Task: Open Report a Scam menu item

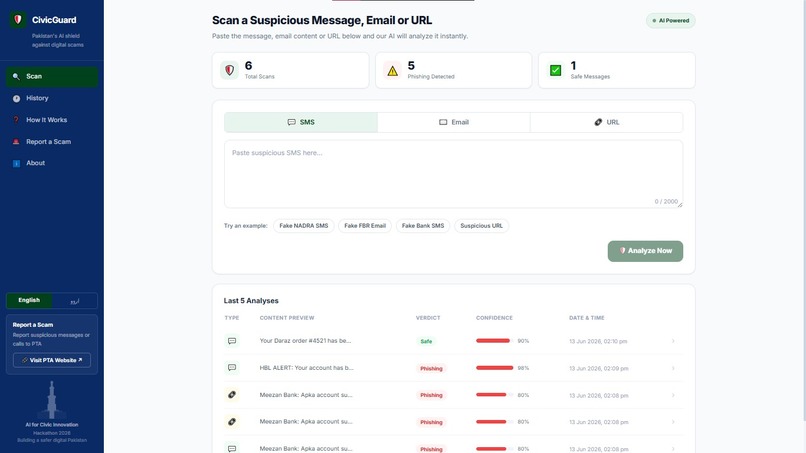Action: pos(52,141)
